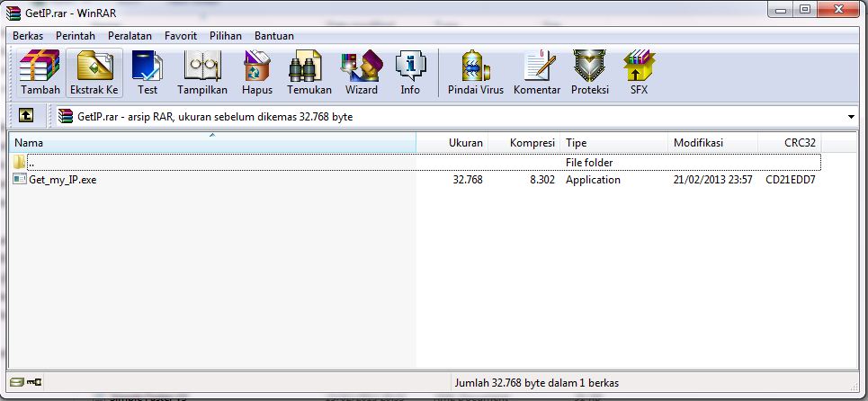Click the Get_my_IP.exe application icon

[20, 179]
